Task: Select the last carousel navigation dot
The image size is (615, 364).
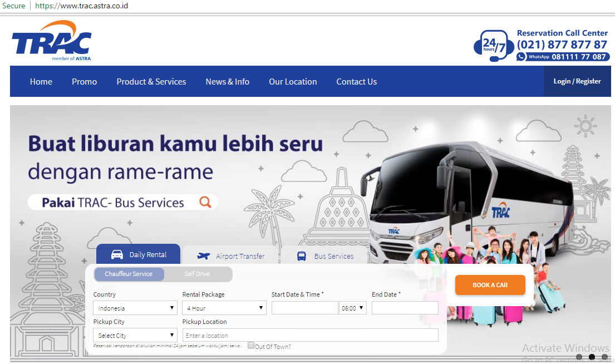Action: 604,357
